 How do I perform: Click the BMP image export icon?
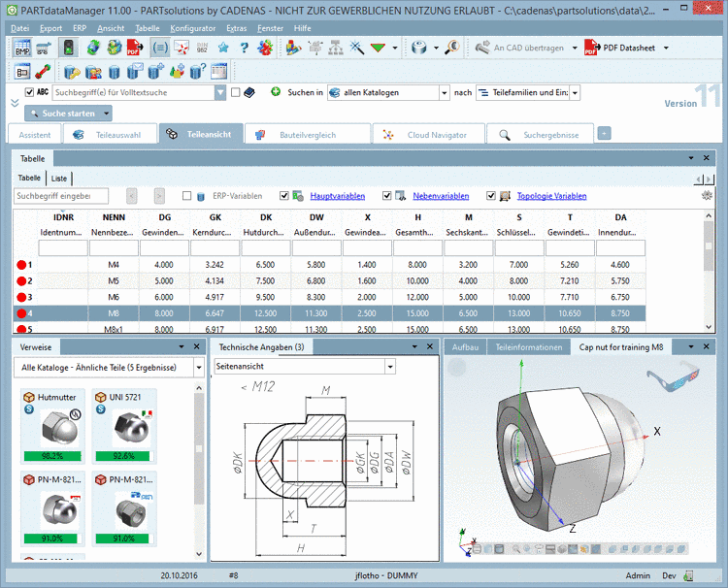coord(21,48)
